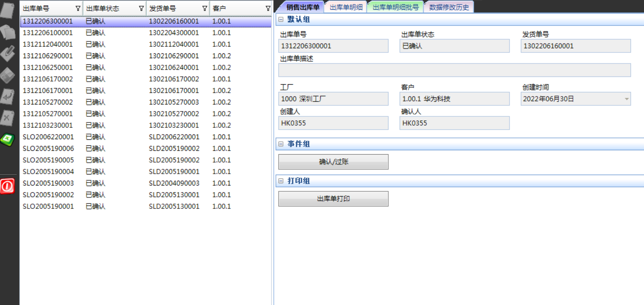
Task: Collapse the 事件组 section
Action: [x=281, y=144]
